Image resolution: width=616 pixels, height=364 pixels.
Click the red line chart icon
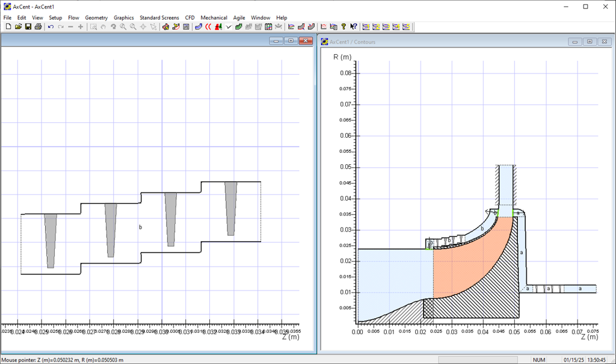click(323, 26)
